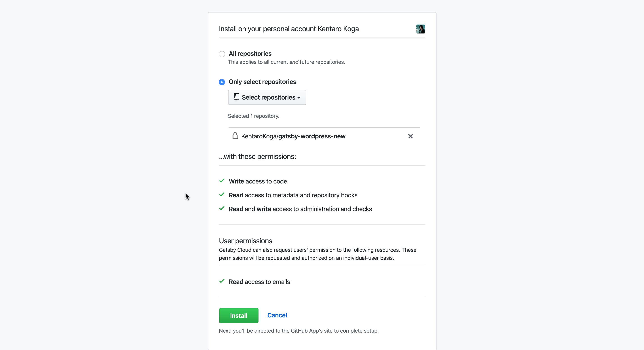Click the User permissions heading

246,241
